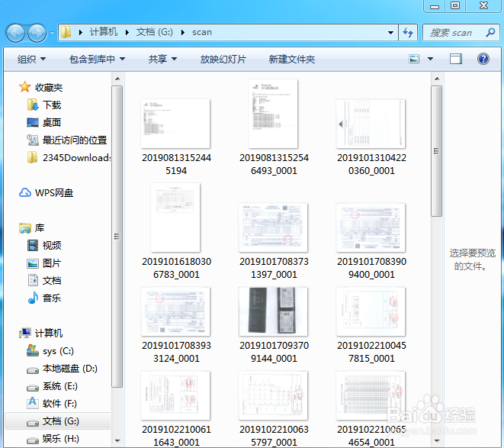
Task: Click the navigation pane scroll-up arrow
Action: 117,79
